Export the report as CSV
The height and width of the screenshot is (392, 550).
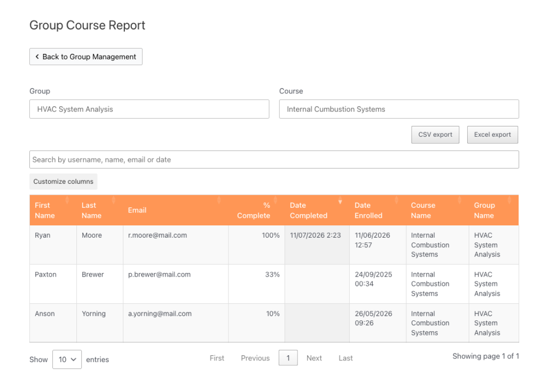point(435,135)
